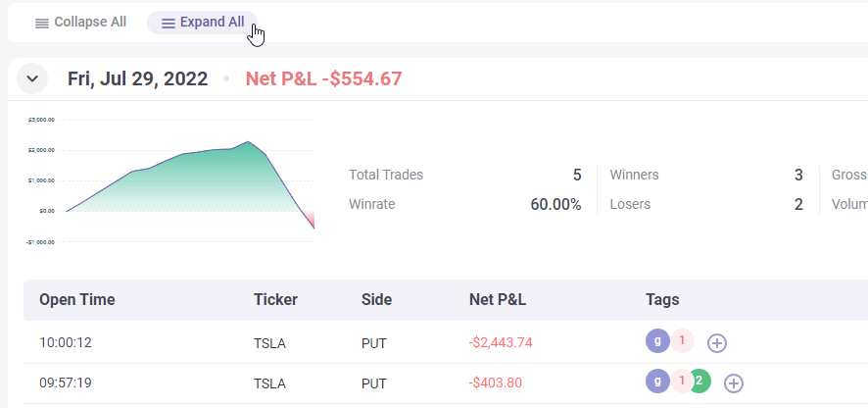Open the 10:00:12 TSLA trade row
Image resolution: width=868 pixels, height=408 pixels.
[x=269, y=343]
